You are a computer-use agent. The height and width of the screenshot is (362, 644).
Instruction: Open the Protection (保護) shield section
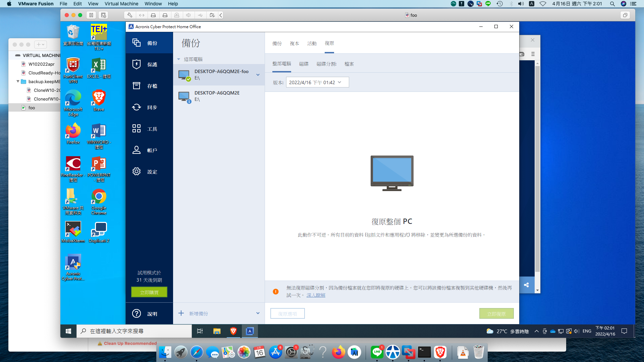coord(149,64)
